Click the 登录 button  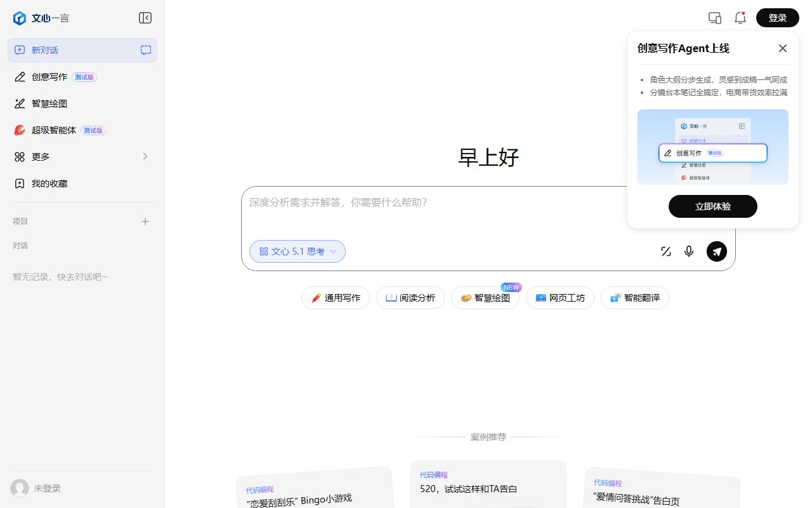click(x=778, y=18)
